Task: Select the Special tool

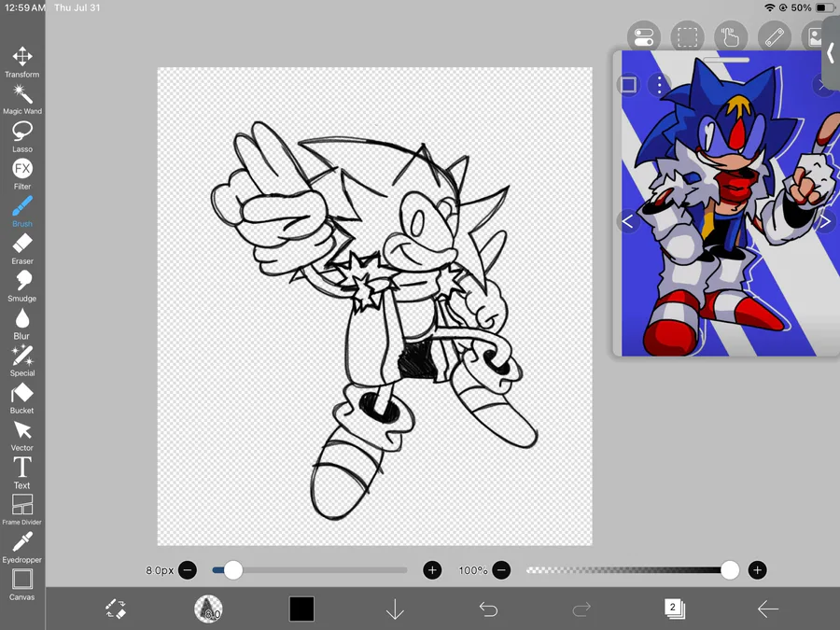Action: (x=22, y=361)
